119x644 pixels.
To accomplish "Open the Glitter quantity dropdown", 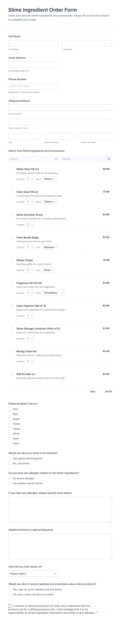I will coord(30,270).
